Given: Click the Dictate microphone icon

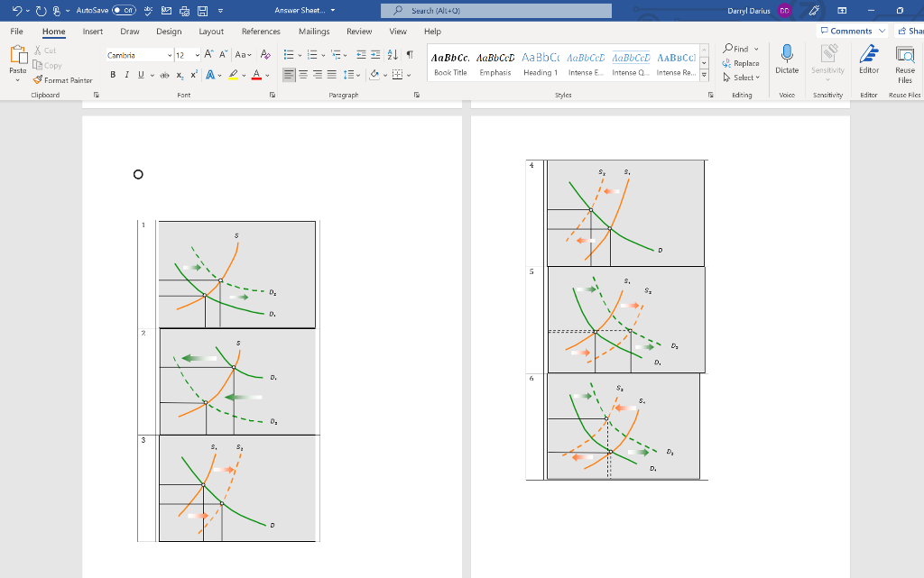Looking at the screenshot, I should pyautogui.click(x=787, y=60).
